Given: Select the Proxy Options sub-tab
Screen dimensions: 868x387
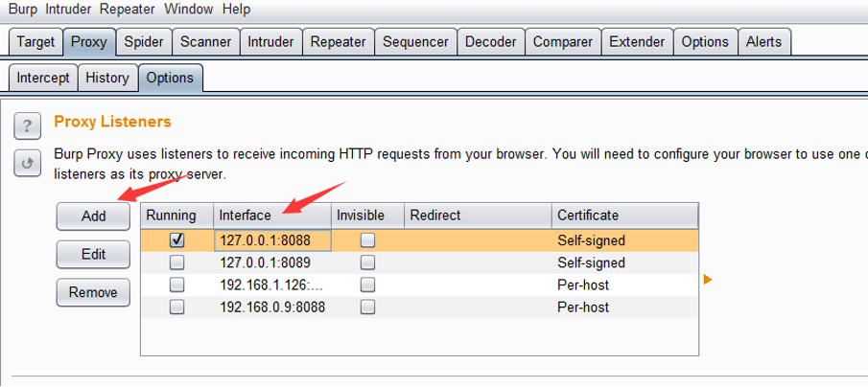Looking at the screenshot, I should [x=171, y=78].
